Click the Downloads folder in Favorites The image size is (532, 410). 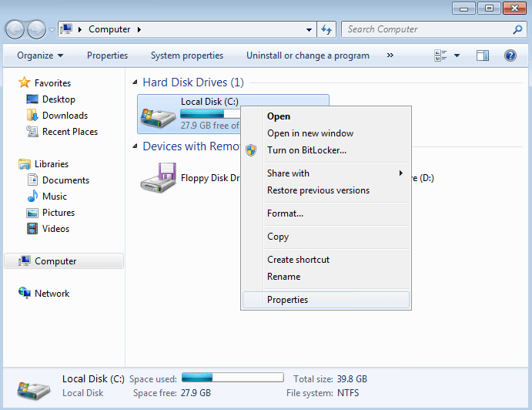coord(64,116)
